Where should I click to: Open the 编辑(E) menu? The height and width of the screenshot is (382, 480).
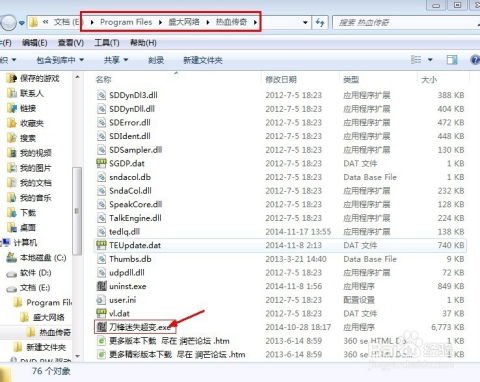35,43
